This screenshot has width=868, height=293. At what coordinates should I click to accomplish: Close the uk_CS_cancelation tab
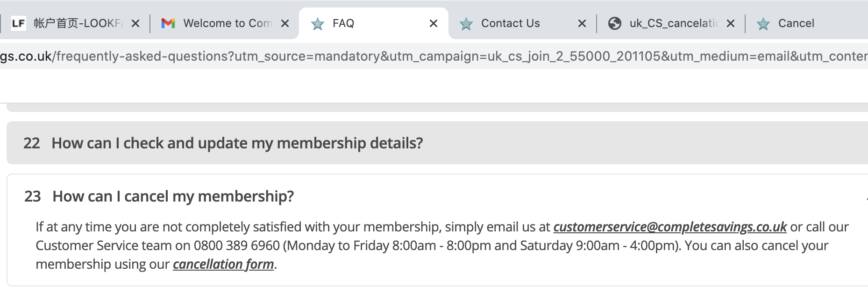pos(731,23)
